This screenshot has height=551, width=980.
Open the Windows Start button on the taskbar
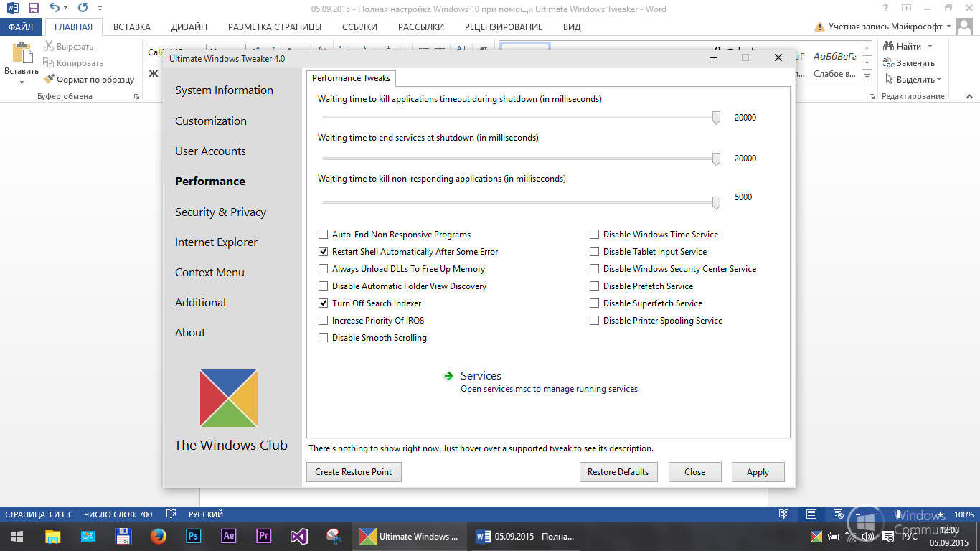(x=17, y=536)
